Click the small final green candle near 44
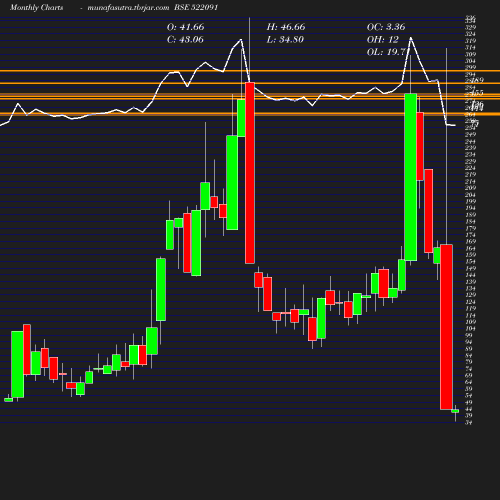500x500 pixels. pos(455,411)
